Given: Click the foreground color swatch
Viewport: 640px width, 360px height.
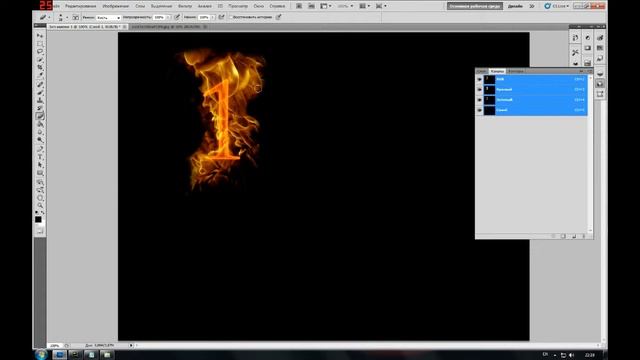Looking at the screenshot, I should [x=38, y=220].
